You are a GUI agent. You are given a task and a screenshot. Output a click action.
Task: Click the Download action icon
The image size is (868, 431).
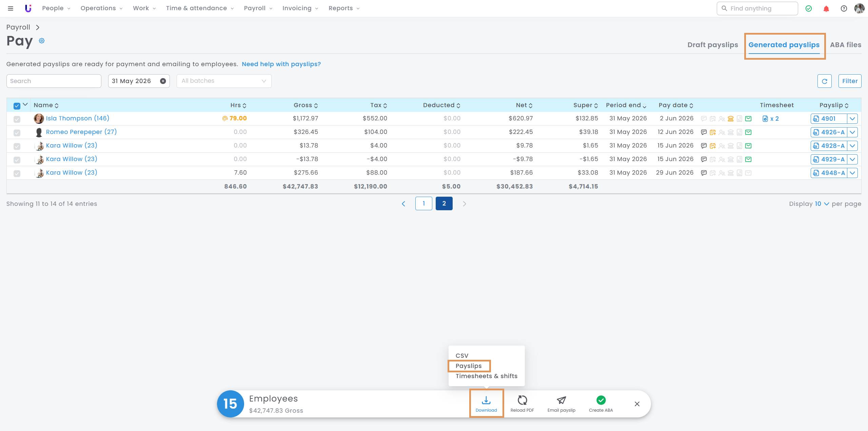pos(486,403)
